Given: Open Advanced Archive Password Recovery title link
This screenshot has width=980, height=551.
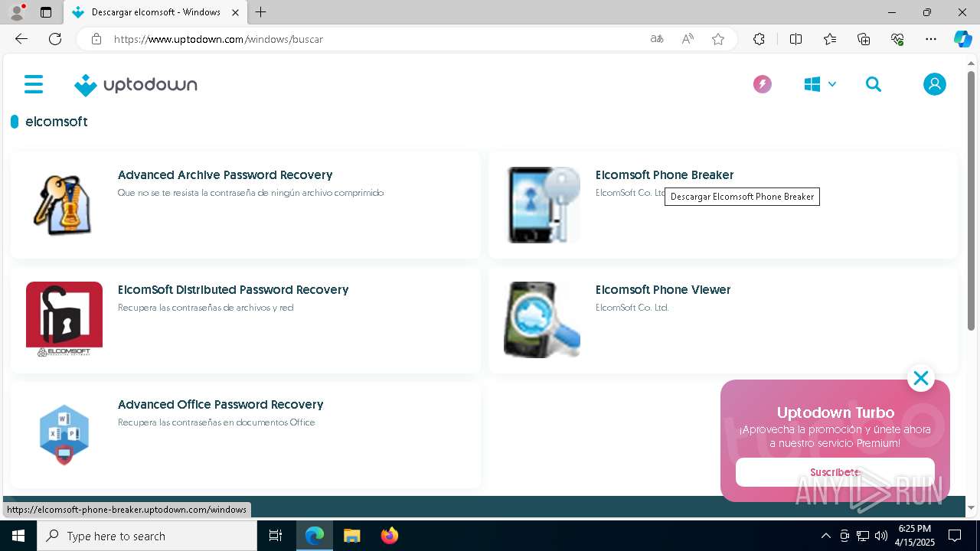Looking at the screenshot, I should (225, 175).
